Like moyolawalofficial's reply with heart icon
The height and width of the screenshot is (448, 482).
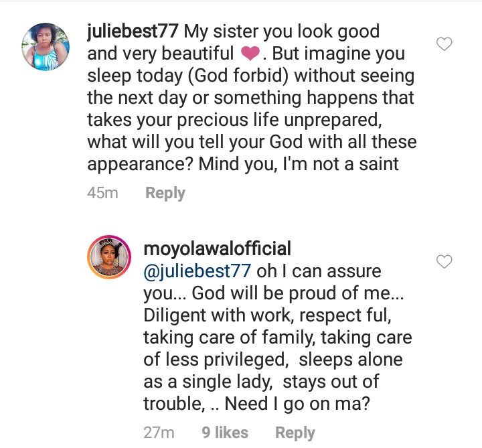444,261
